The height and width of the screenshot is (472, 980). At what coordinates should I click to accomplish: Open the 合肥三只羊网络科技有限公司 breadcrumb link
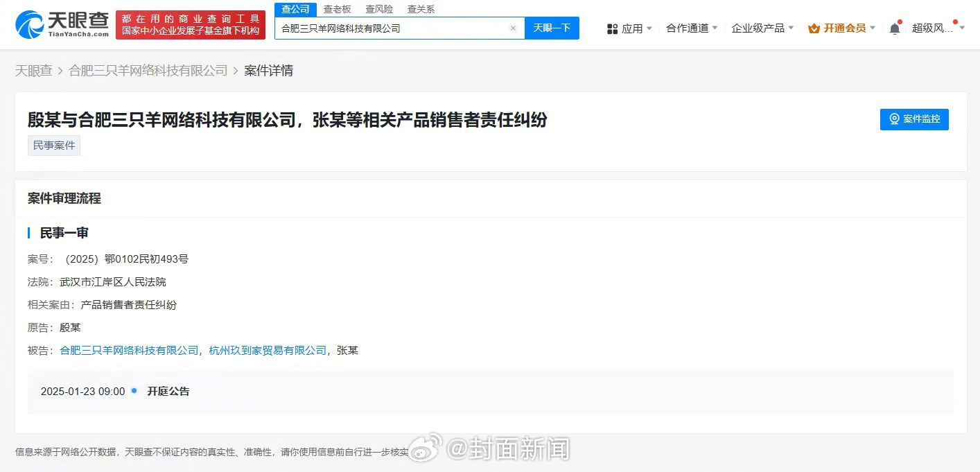pyautogui.click(x=148, y=71)
